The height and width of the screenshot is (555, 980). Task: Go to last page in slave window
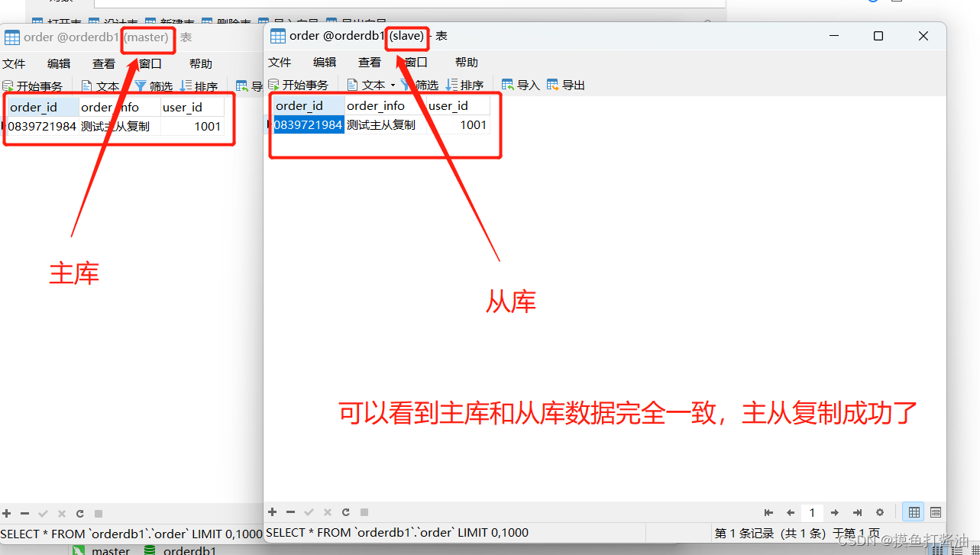[857, 513]
